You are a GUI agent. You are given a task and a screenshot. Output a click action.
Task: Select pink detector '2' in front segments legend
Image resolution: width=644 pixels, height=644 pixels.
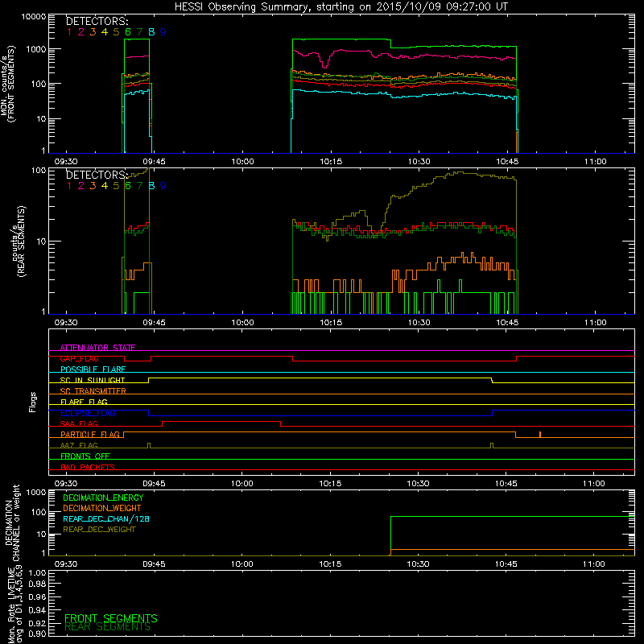(81, 32)
